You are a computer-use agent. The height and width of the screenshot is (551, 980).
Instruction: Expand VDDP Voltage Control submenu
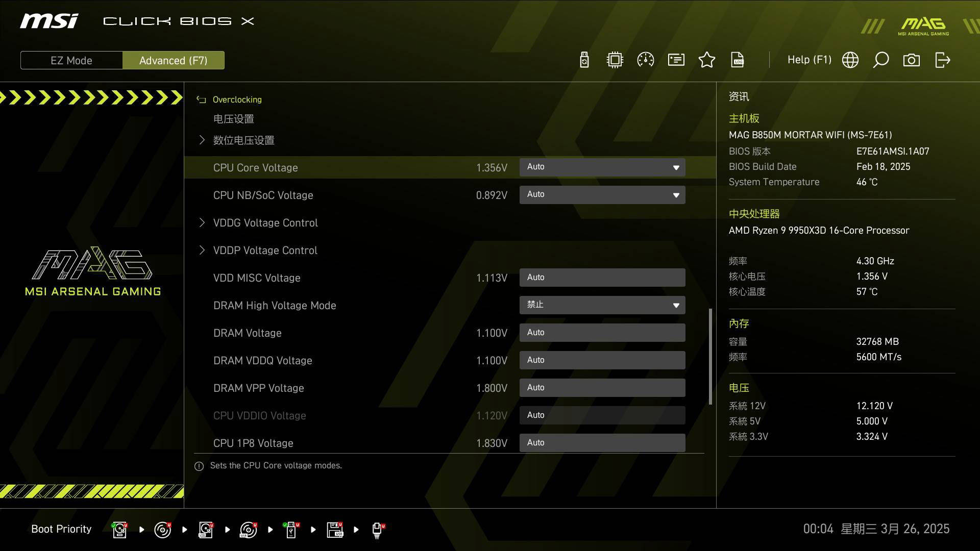265,251
